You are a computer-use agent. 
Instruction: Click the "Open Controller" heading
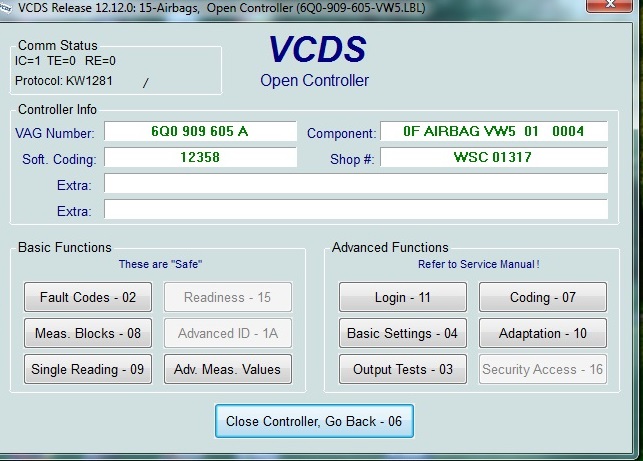point(315,80)
